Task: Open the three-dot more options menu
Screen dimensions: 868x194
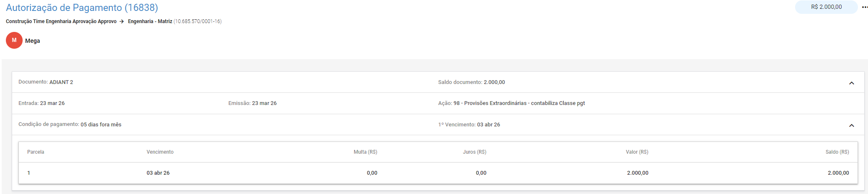Action: 864,7
